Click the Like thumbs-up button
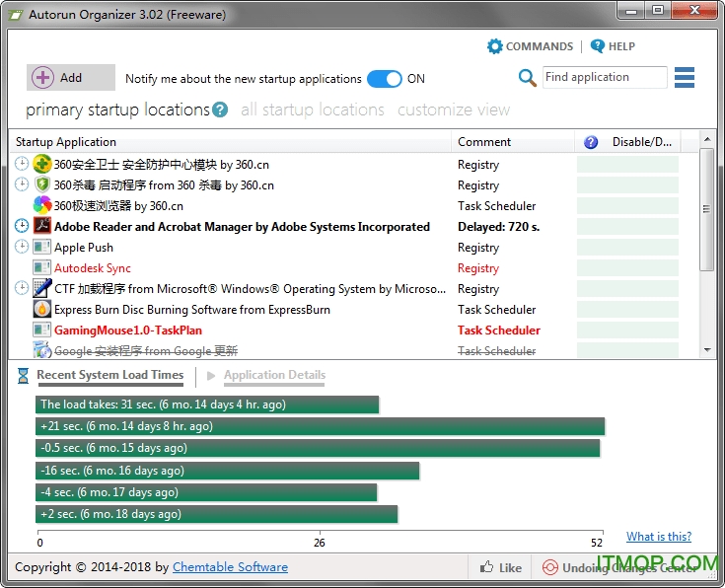This screenshot has width=725, height=588. point(501,567)
